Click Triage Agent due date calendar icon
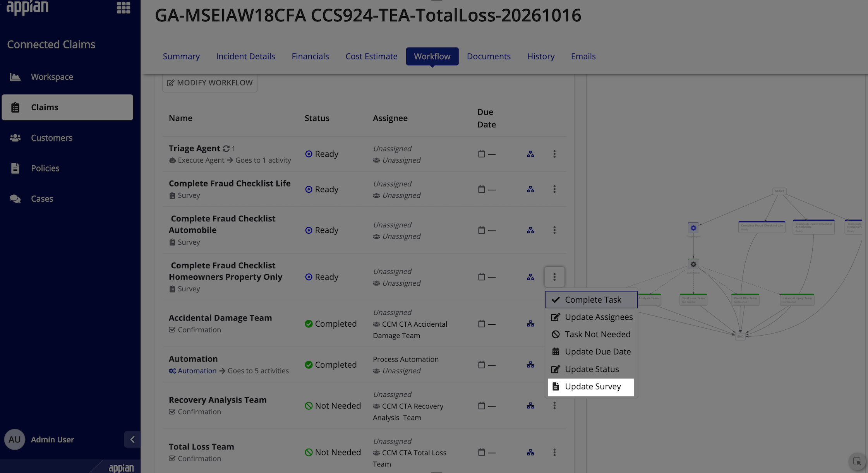Screen dimensions: 868x473 [x=481, y=154]
